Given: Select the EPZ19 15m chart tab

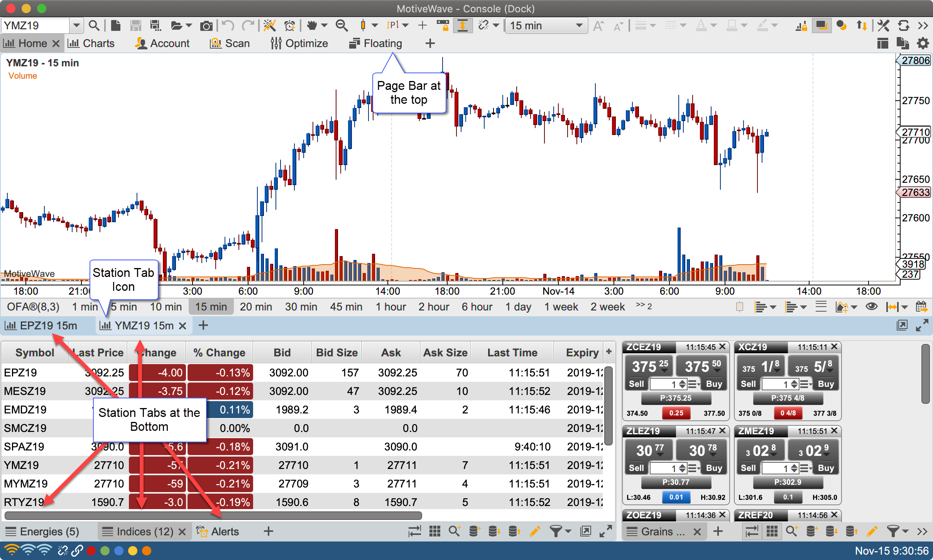Looking at the screenshot, I should click(x=42, y=326).
